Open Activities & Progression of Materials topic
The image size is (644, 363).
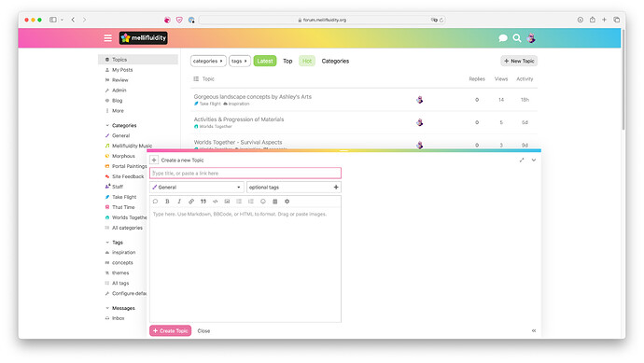point(239,119)
